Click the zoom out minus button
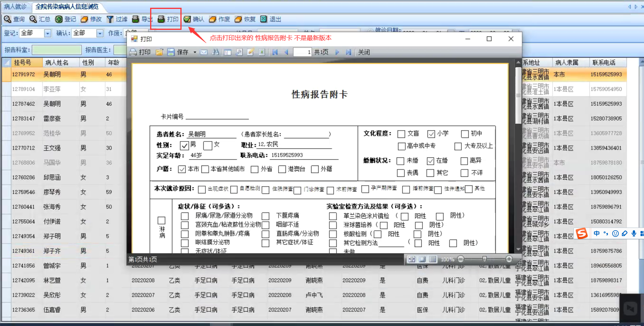The image size is (644, 326). coord(460,259)
